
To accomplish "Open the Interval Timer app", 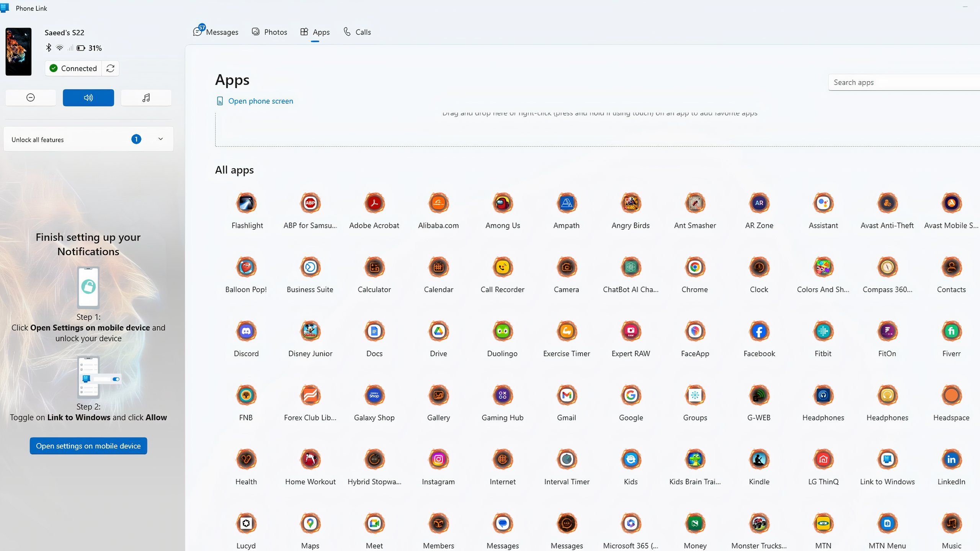I will (x=567, y=459).
